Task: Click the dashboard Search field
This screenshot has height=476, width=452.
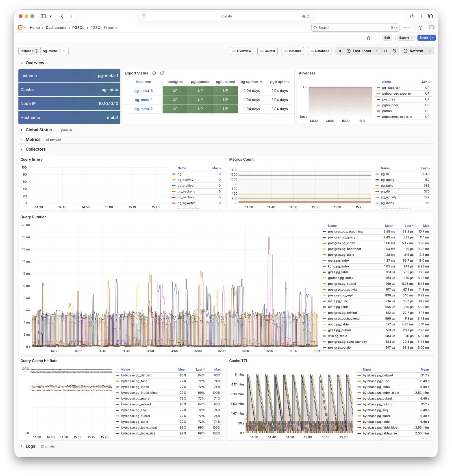Action: pos(353,28)
